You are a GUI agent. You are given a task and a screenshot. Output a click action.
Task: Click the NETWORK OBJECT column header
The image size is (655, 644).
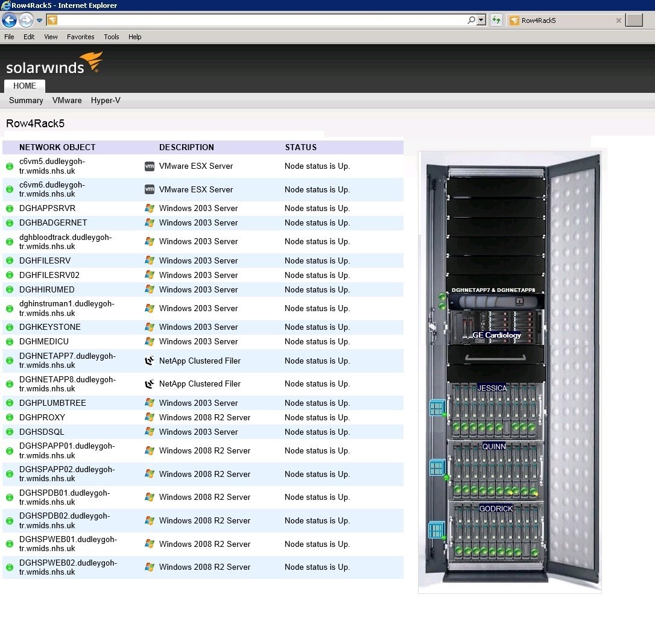57,147
